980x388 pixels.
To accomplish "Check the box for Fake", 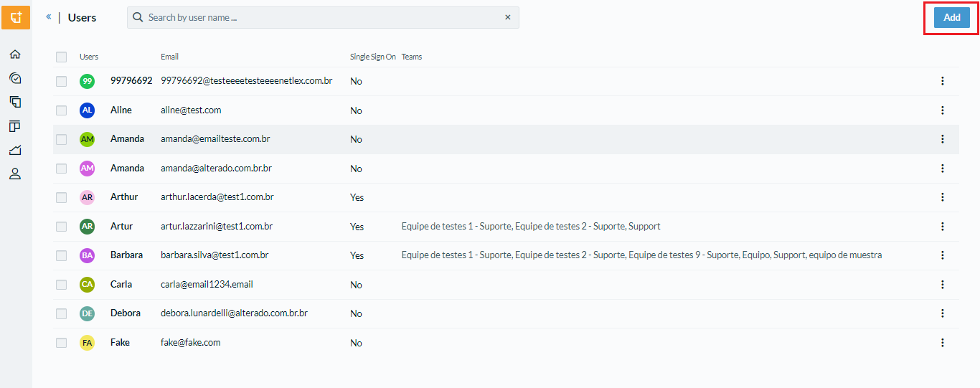I will coord(61,343).
